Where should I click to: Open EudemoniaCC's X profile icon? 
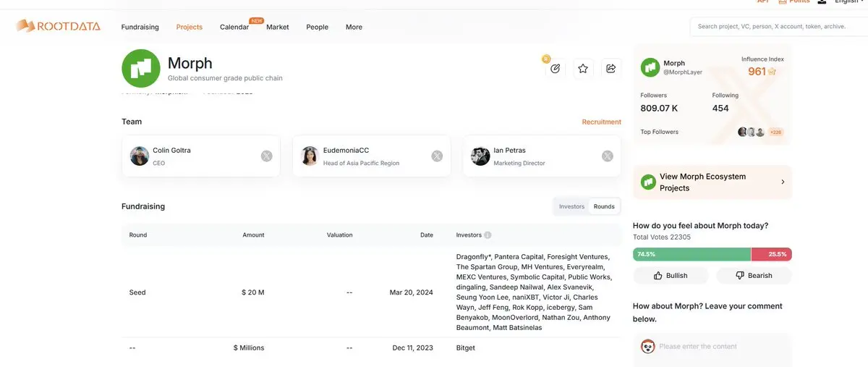pyautogui.click(x=437, y=156)
